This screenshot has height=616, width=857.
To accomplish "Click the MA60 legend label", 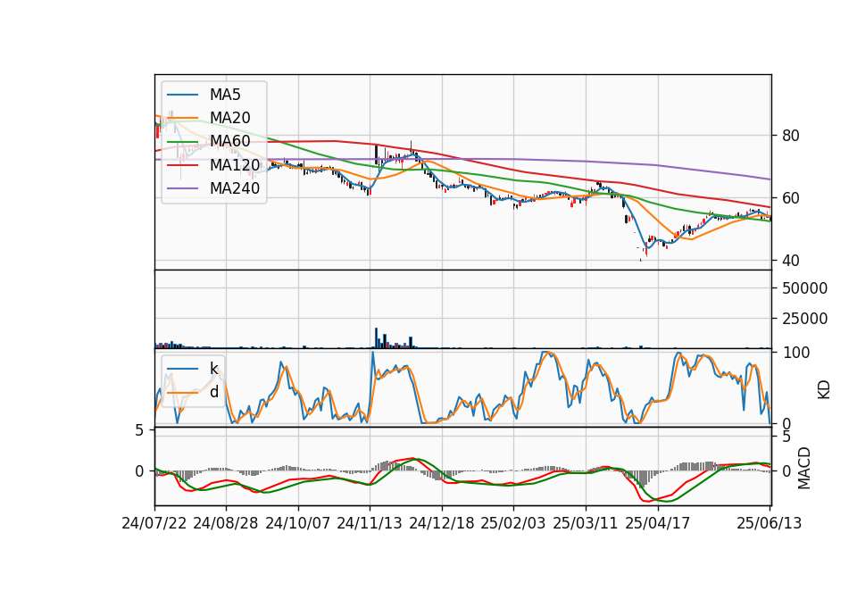I will (229, 142).
